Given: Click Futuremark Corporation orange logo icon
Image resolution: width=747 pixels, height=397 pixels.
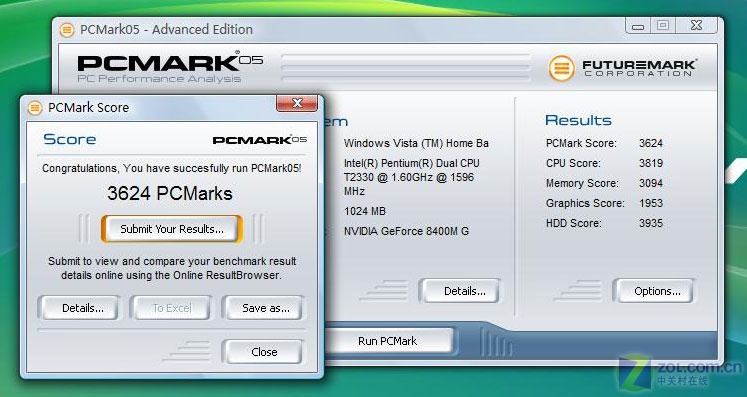Looking at the screenshot, I should pyautogui.click(x=561, y=68).
